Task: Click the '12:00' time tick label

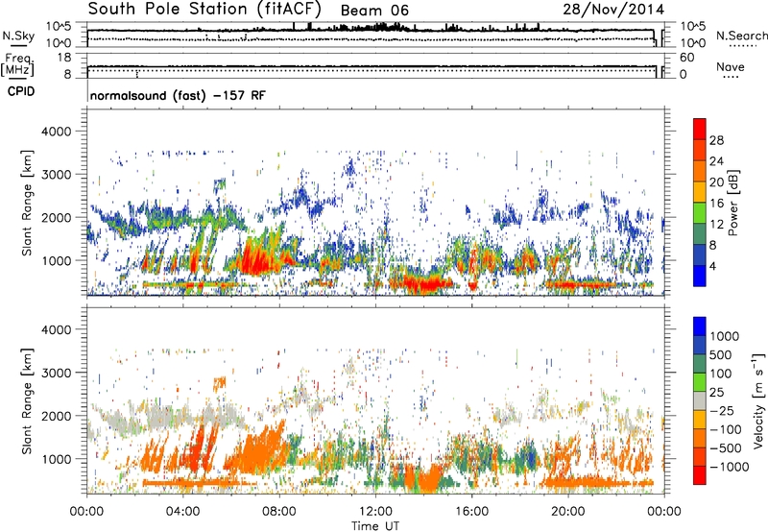Action: 375,512
